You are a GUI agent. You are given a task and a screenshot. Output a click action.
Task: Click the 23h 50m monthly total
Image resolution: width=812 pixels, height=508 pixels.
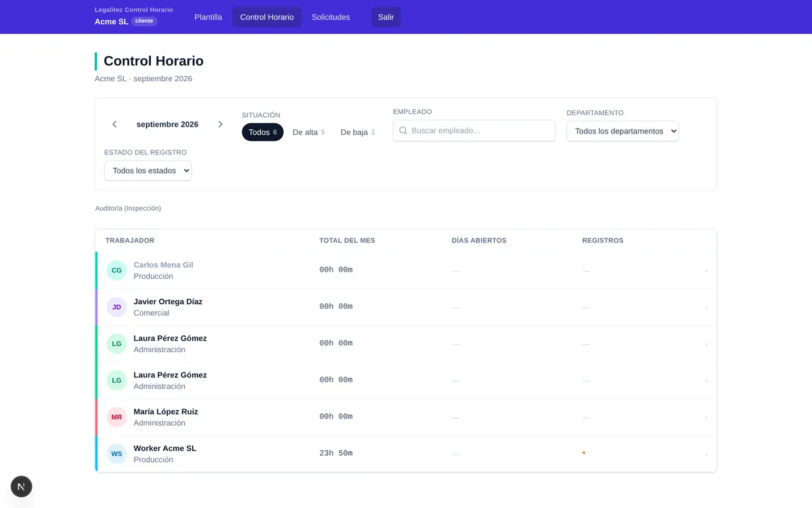[336, 453]
